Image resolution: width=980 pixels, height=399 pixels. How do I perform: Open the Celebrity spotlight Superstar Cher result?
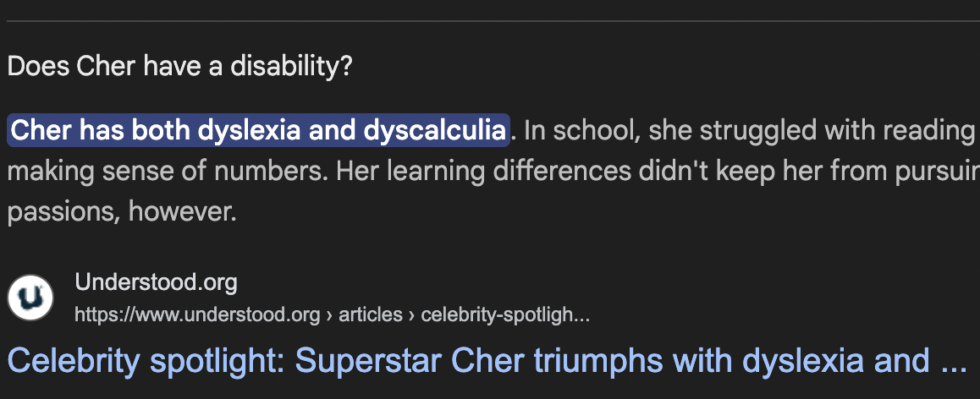[x=487, y=360]
